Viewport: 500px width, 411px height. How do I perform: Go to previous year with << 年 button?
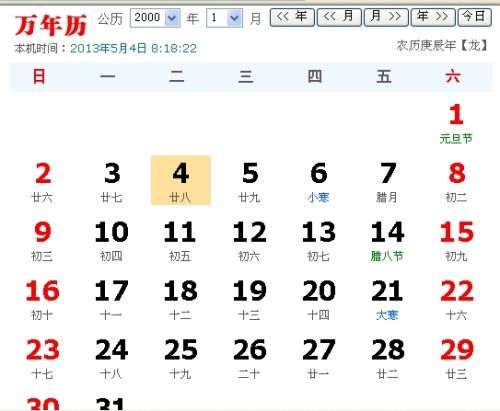click(292, 17)
